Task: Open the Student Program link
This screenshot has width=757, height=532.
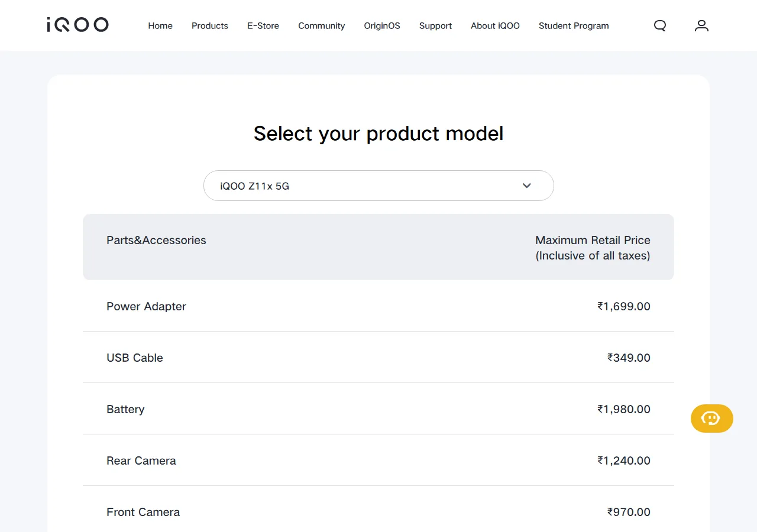Action: point(574,25)
